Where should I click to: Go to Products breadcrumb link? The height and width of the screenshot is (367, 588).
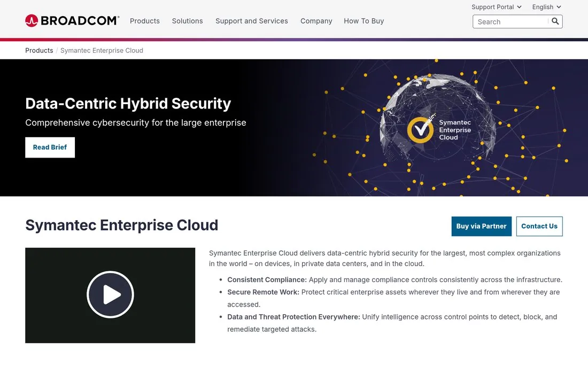(x=39, y=50)
